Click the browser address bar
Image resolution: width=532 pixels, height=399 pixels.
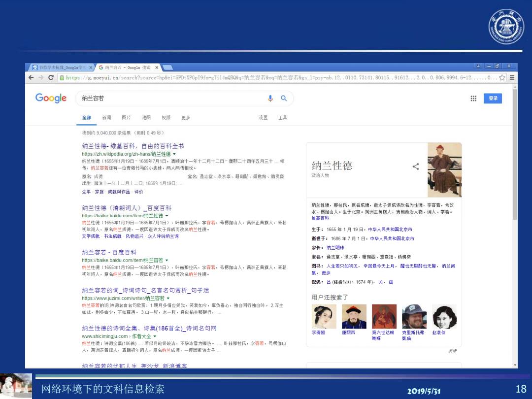282,78
